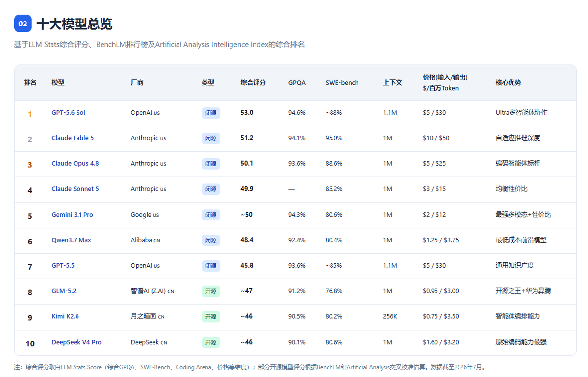Click the SWE-bench column header
Viewport: 588px width, 377px height.
pos(342,83)
